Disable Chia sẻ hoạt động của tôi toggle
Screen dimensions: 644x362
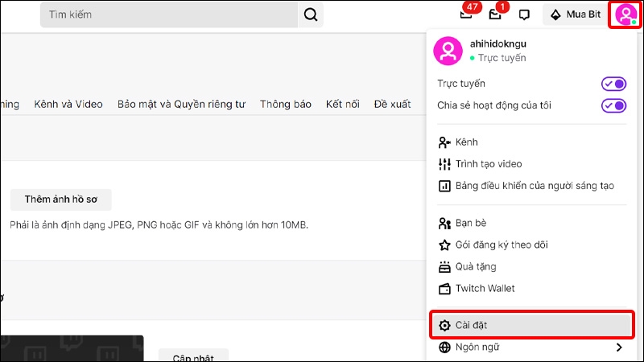point(613,105)
